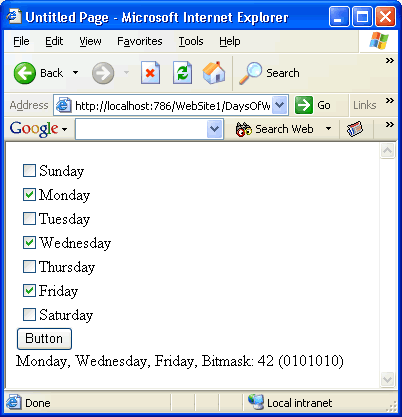Image resolution: width=402 pixels, height=417 pixels.
Task: Click the Button below the checkboxes
Action: click(x=44, y=339)
